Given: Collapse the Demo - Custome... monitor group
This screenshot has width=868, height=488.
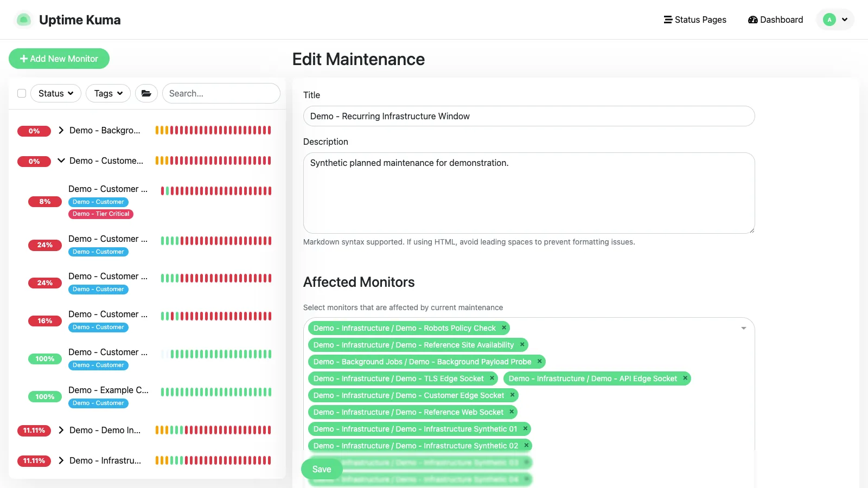Looking at the screenshot, I should (61, 160).
